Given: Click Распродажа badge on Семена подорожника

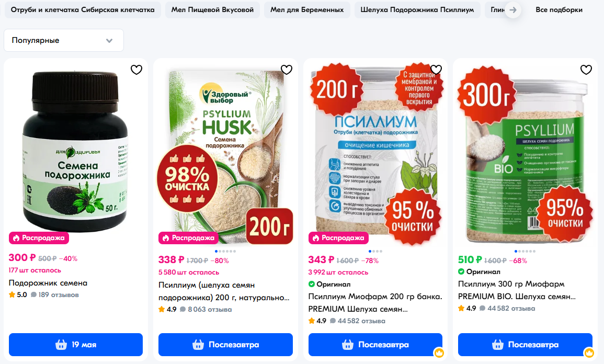Looking at the screenshot, I should coord(39,238).
